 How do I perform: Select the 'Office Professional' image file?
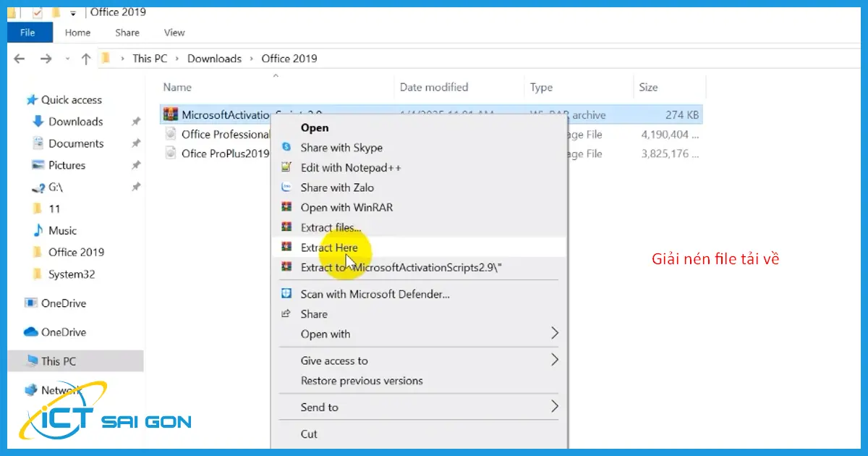pyautogui.click(x=226, y=134)
